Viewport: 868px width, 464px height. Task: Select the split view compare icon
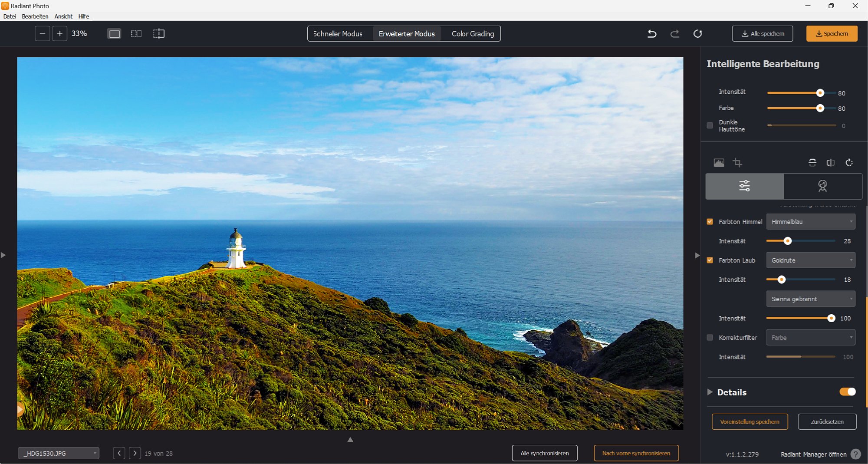tap(159, 33)
